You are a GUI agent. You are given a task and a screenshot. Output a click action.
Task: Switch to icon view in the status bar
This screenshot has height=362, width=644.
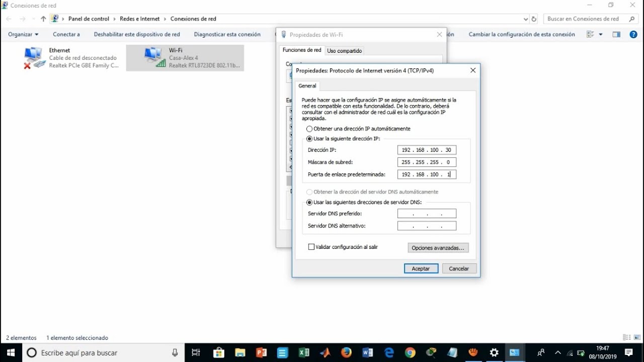636,337
